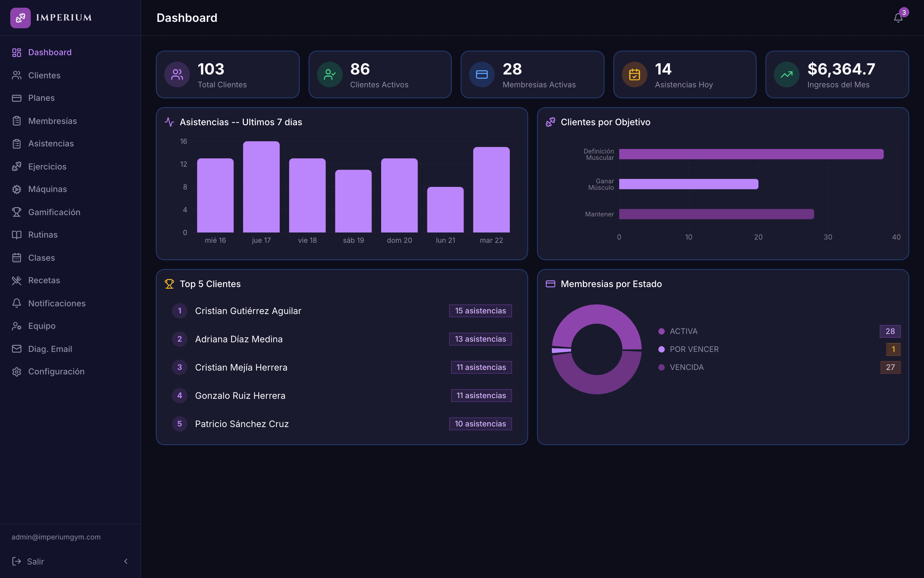The image size is (924, 578).
Task: Open the Dashboard menu item
Action: point(70,52)
